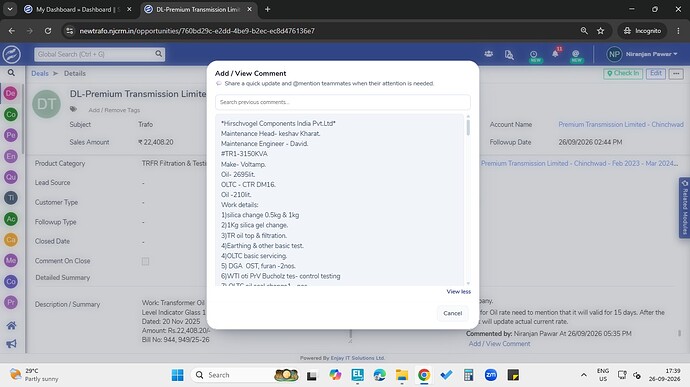The image size is (690, 387).
Task: Click the Edit button
Action: [x=656, y=73]
